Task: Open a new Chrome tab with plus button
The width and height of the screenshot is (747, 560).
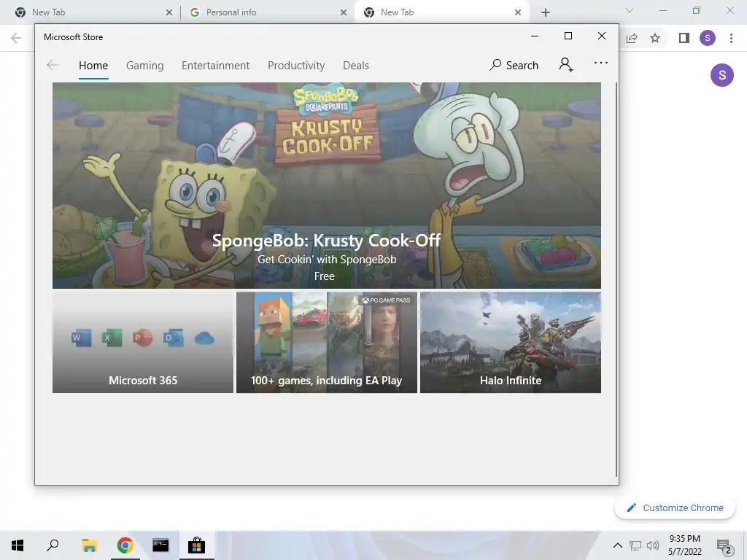Action: 546,12
